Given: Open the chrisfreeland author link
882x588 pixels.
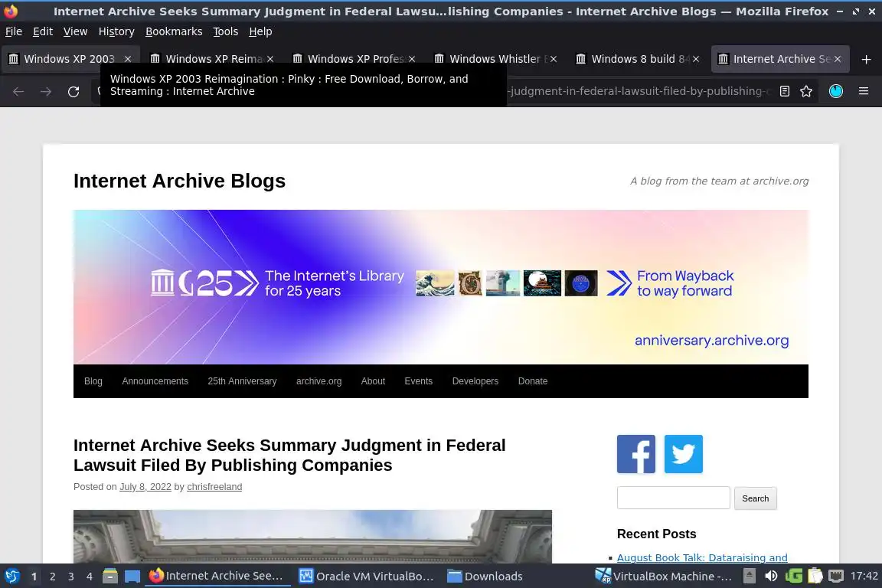Looking at the screenshot, I should click(214, 487).
